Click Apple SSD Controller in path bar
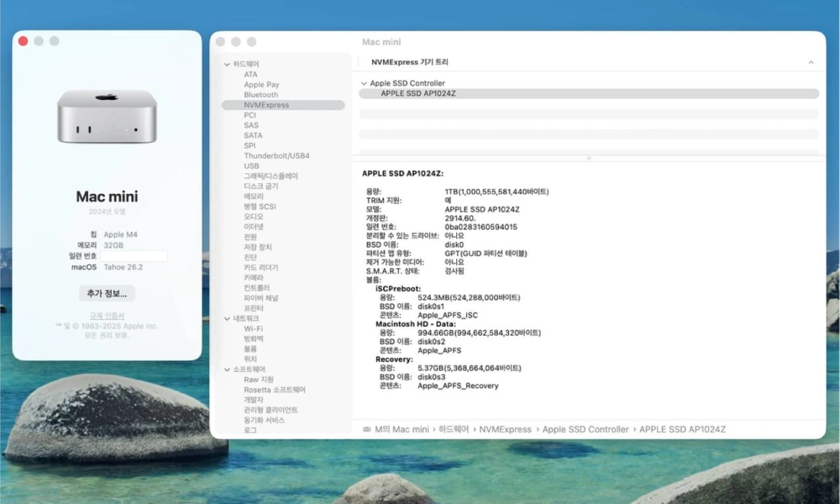This screenshot has width=840, height=504. pos(586,429)
